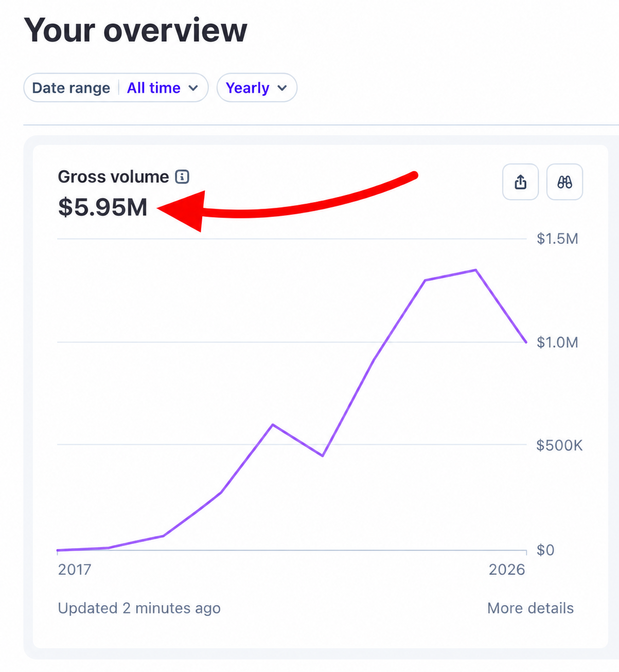Click the $1.0M axis label
This screenshot has height=672, width=619.
(x=557, y=342)
